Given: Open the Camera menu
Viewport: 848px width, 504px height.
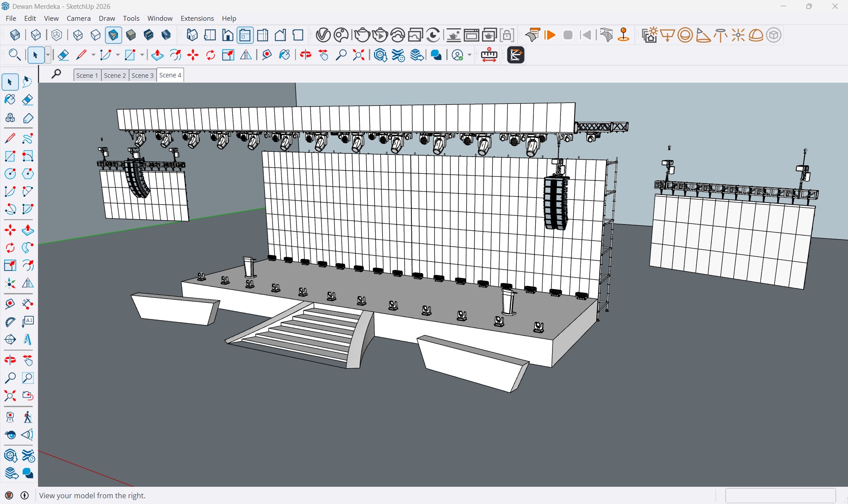Looking at the screenshot, I should tap(79, 18).
